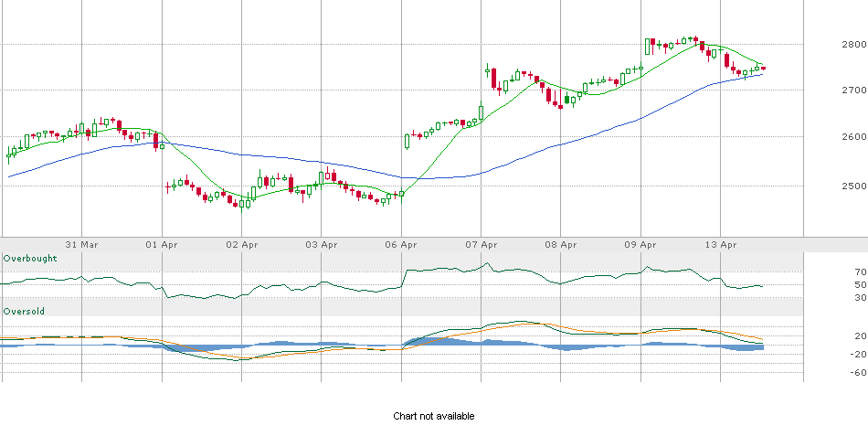Click the 06 Apr date label
This screenshot has width=868, height=447.
pyautogui.click(x=401, y=244)
